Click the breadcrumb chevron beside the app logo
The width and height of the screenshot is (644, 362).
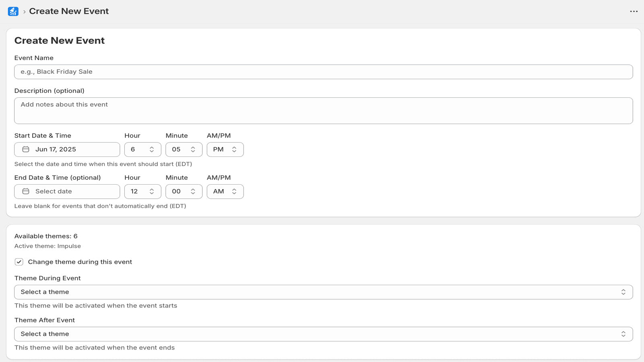(x=24, y=12)
